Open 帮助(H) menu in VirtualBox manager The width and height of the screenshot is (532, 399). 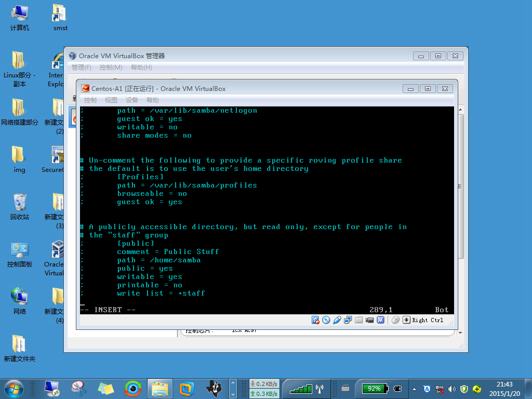pyautogui.click(x=141, y=68)
